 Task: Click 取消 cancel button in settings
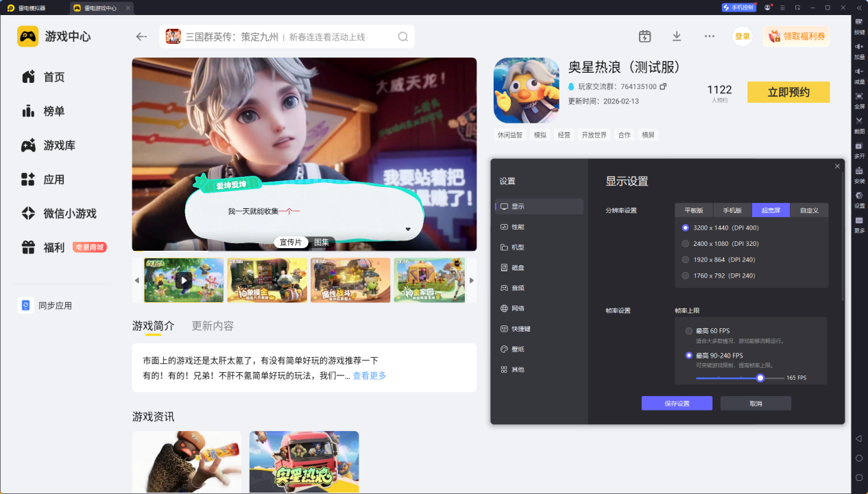click(x=756, y=404)
